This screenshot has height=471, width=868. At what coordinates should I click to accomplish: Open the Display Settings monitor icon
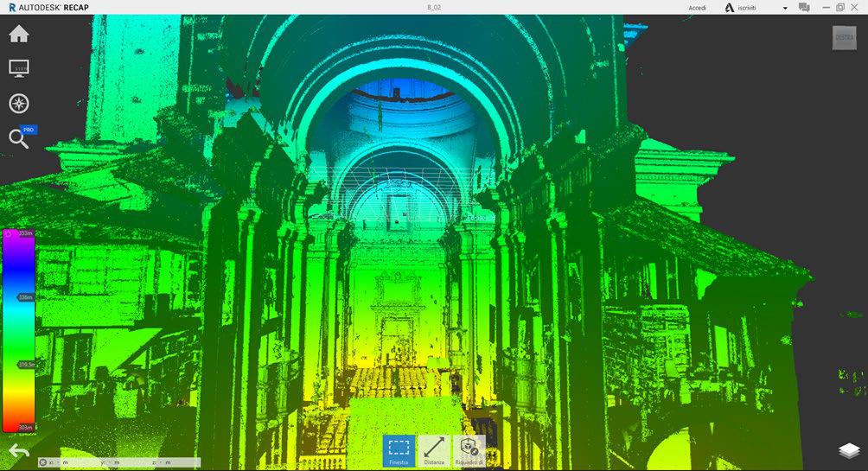18,68
